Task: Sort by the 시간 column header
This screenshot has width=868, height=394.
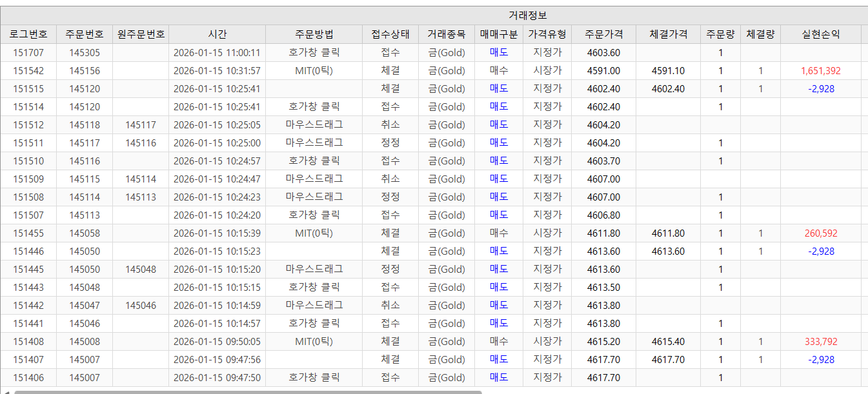Action: coord(217,34)
